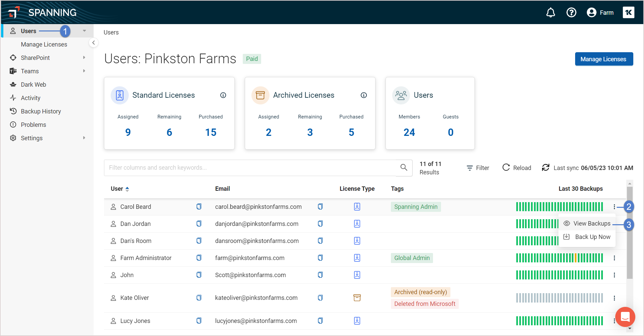Open the Farm account menu
This screenshot has height=336, width=644.
[x=600, y=13]
